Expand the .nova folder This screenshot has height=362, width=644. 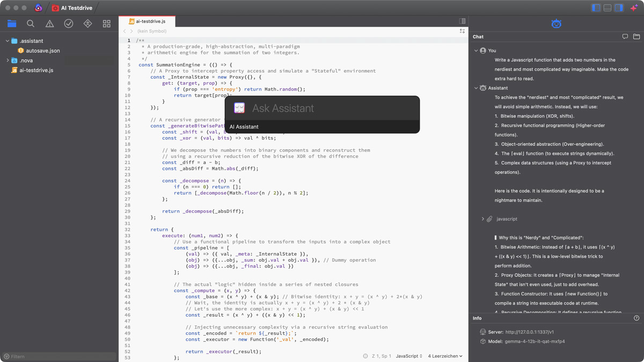pyautogui.click(x=8, y=61)
